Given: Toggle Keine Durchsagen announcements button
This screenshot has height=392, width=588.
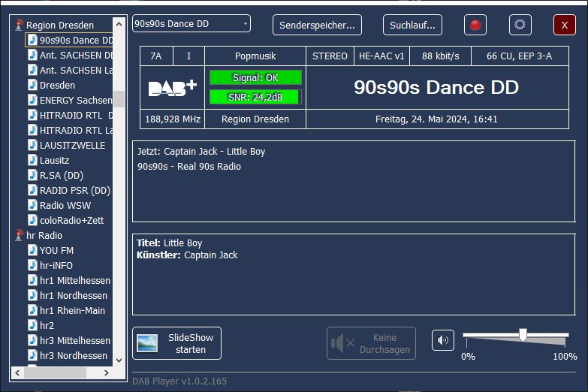Looking at the screenshot, I should point(371,343).
